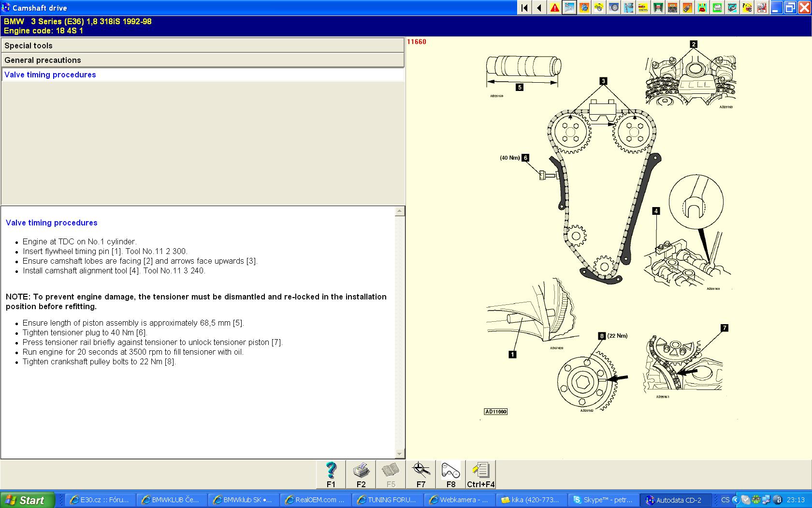Click the red warning triangle toolbar icon
Viewport: 812px width, 508px height.
[x=554, y=8]
